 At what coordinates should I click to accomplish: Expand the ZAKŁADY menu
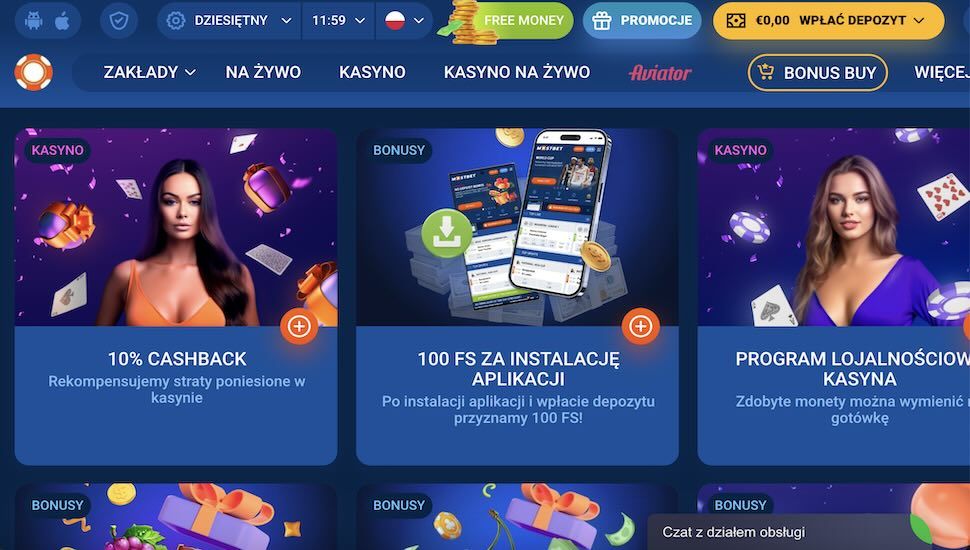pos(150,72)
